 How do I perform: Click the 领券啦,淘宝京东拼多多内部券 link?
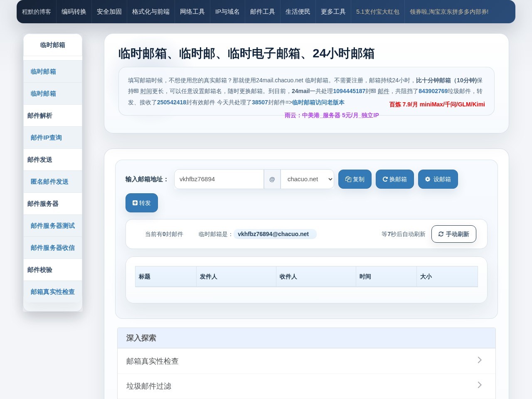coord(449,12)
